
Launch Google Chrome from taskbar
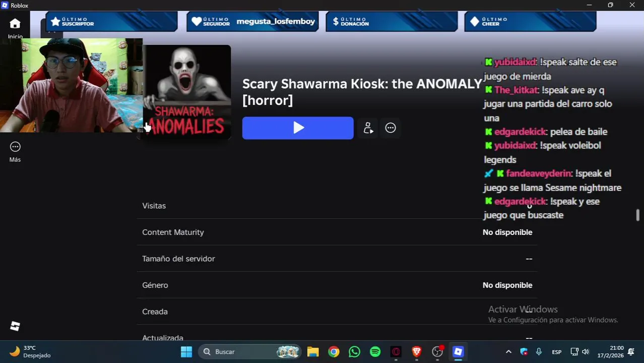(x=334, y=351)
